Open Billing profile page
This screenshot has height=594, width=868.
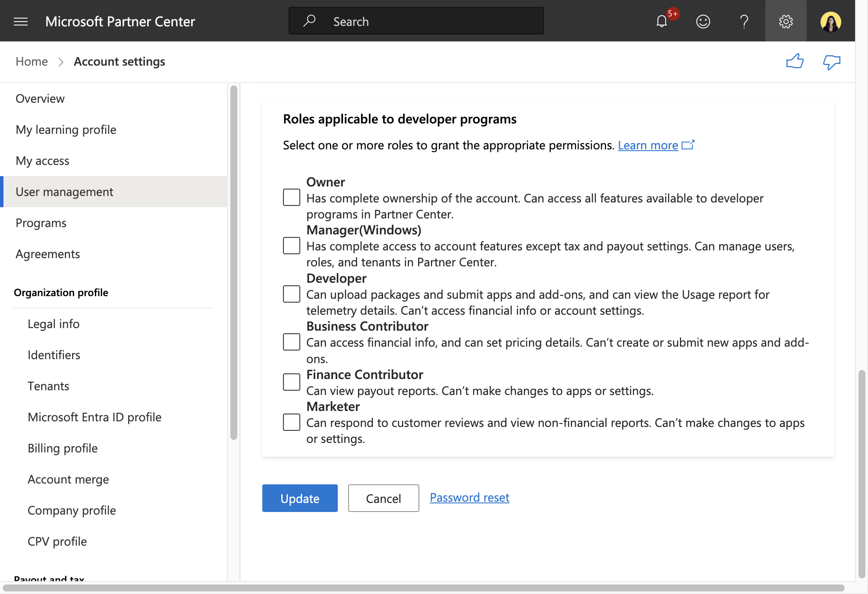(x=114, y=448)
